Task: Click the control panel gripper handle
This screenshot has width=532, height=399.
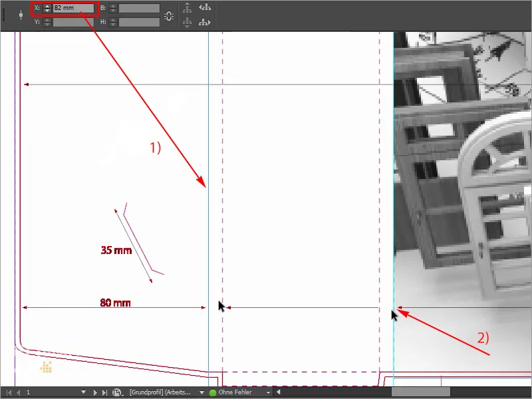Action: [x=4, y=15]
